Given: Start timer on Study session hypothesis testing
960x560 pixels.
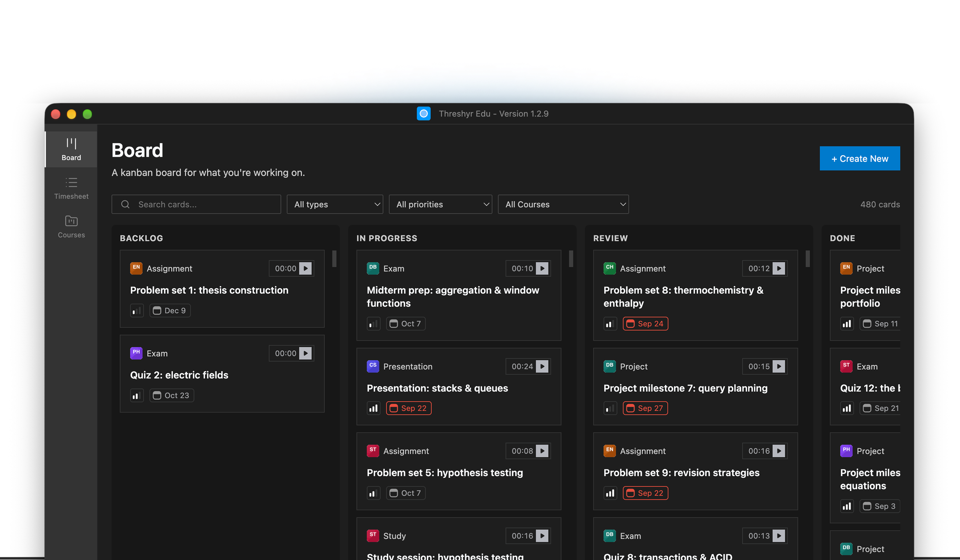Looking at the screenshot, I should (542, 536).
